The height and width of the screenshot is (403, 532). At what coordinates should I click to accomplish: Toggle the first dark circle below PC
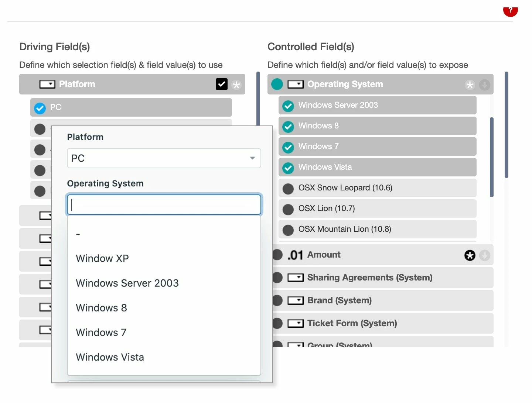coord(40,129)
